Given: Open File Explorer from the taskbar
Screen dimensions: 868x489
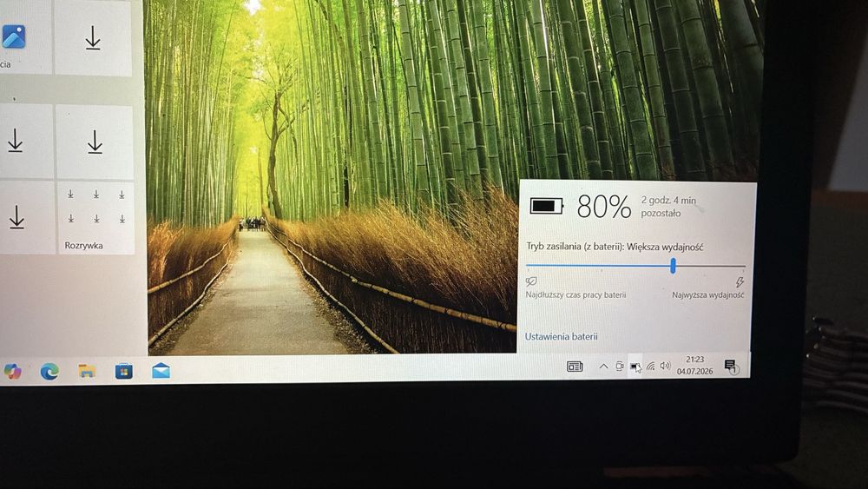Looking at the screenshot, I should click(x=87, y=371).
